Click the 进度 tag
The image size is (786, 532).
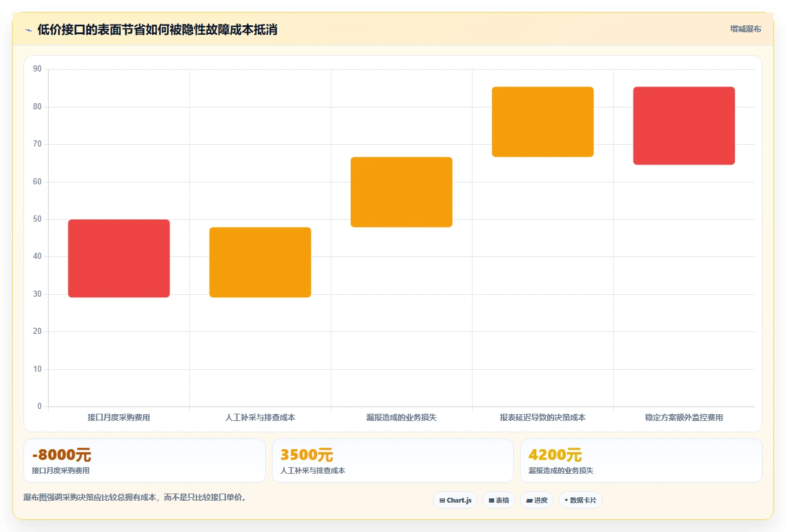point(537,500)
